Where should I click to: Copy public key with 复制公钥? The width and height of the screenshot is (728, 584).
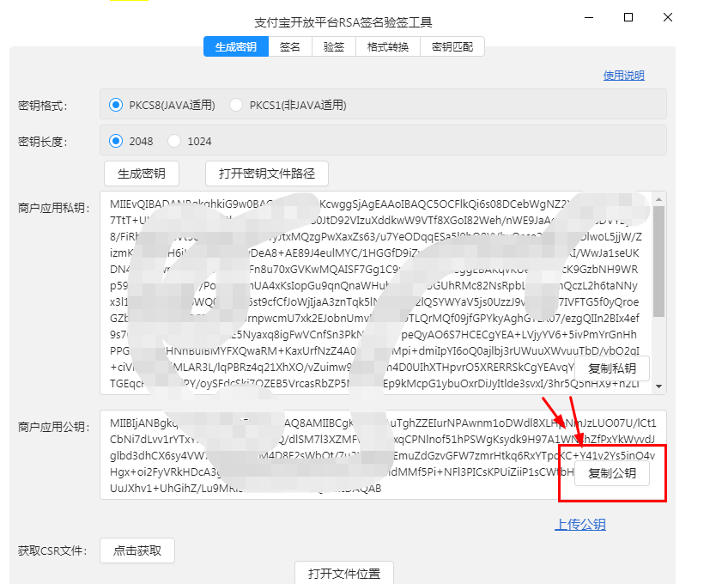click(612, 473)
